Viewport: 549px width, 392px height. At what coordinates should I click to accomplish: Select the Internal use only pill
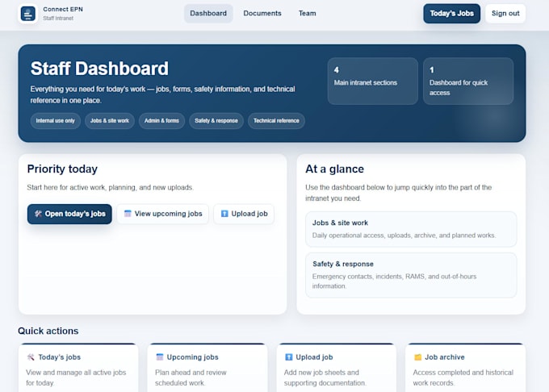click(56, 121)
